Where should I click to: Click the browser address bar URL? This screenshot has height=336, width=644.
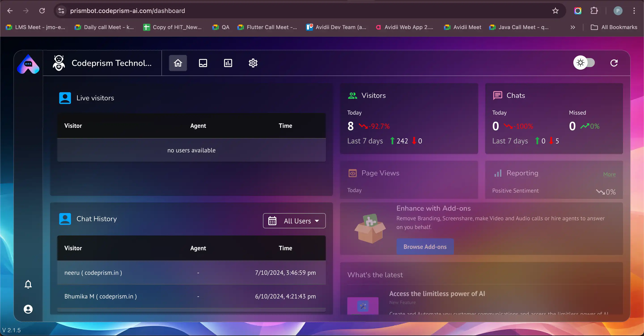pyautogui.click(x=127, y=11)
